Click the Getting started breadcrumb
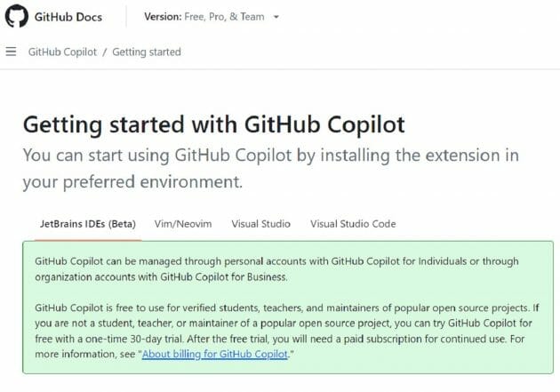This screenshot has width=560, height=392. pyautogui.click(x=148, y=52)
